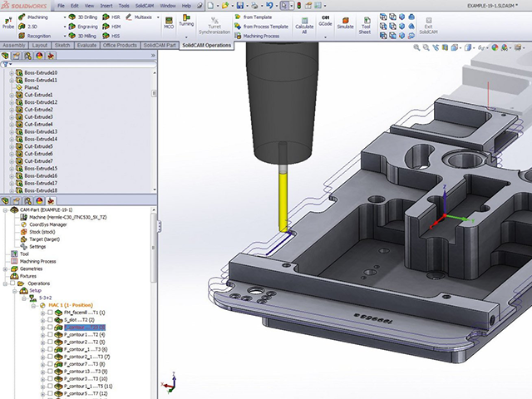
Task: Select Stock (stock) in CAM tree
Action: [38, 232]
